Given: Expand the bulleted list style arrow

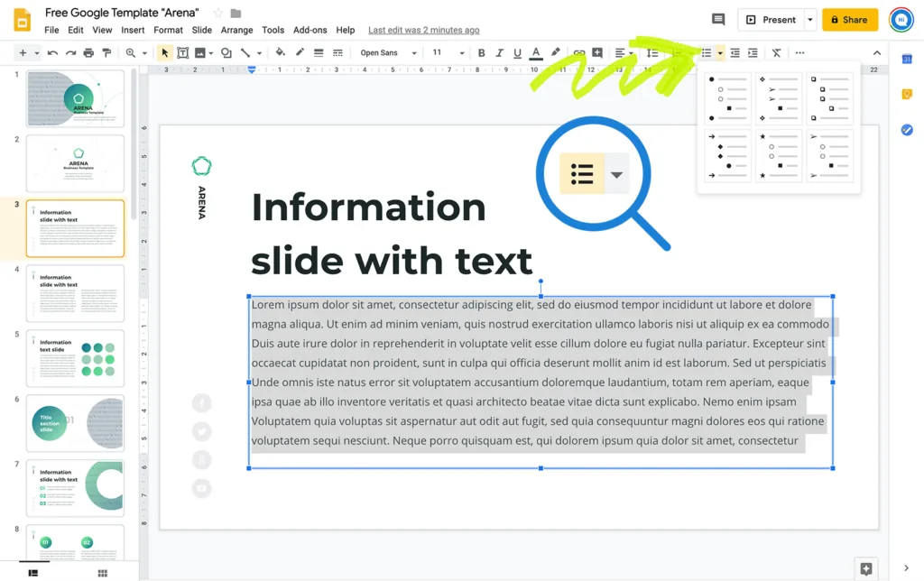Looking at the screenshot, I should [x=720, y=53].
